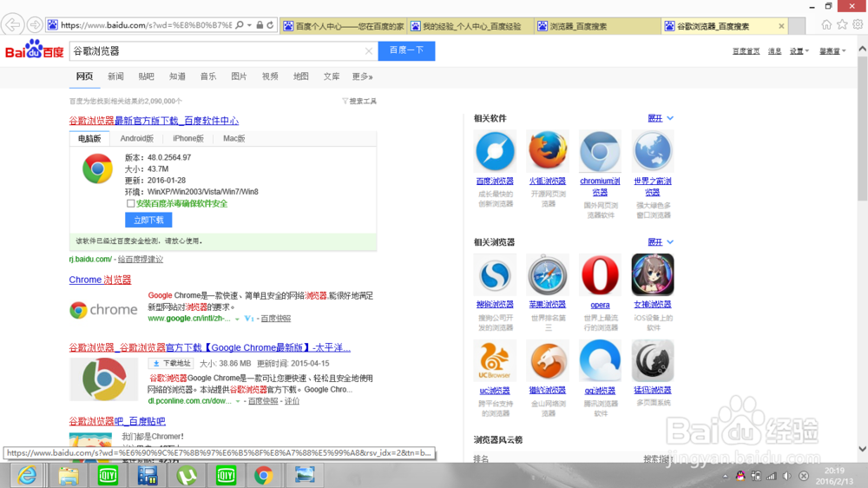The width and height of the screenshot is (868, 488).
Task: Expand the pconline result dropdown arrow
Action: tap(238, 401)
